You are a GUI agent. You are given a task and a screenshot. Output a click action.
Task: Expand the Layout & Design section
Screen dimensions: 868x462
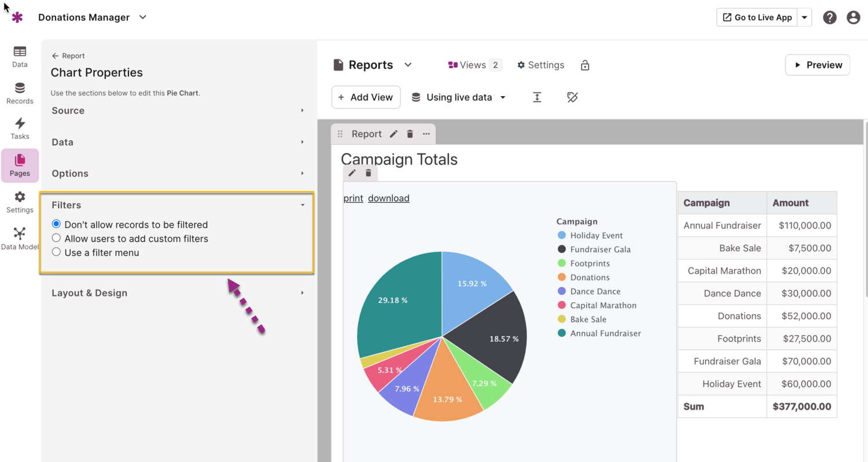point(177,293)
